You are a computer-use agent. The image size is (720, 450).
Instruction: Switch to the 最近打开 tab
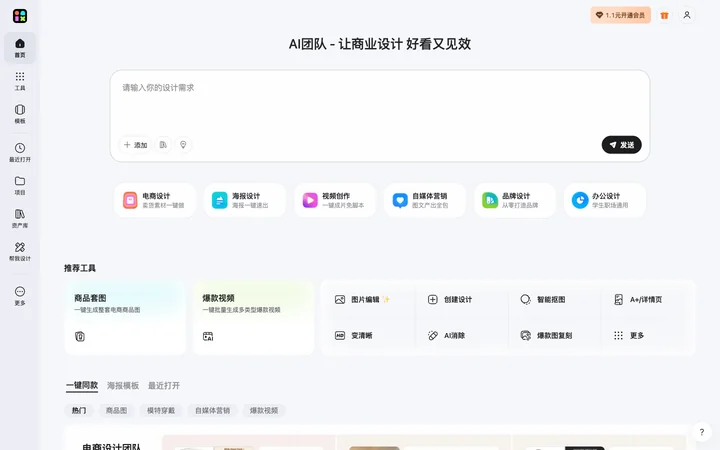pyautogui.click(x=163, y=386)
